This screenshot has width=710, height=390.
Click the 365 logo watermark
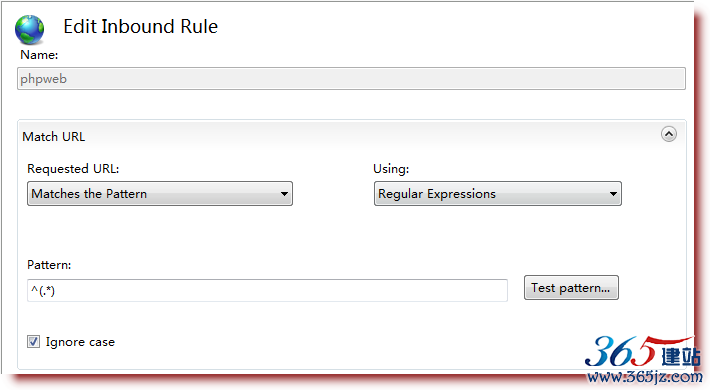[620, 352]
